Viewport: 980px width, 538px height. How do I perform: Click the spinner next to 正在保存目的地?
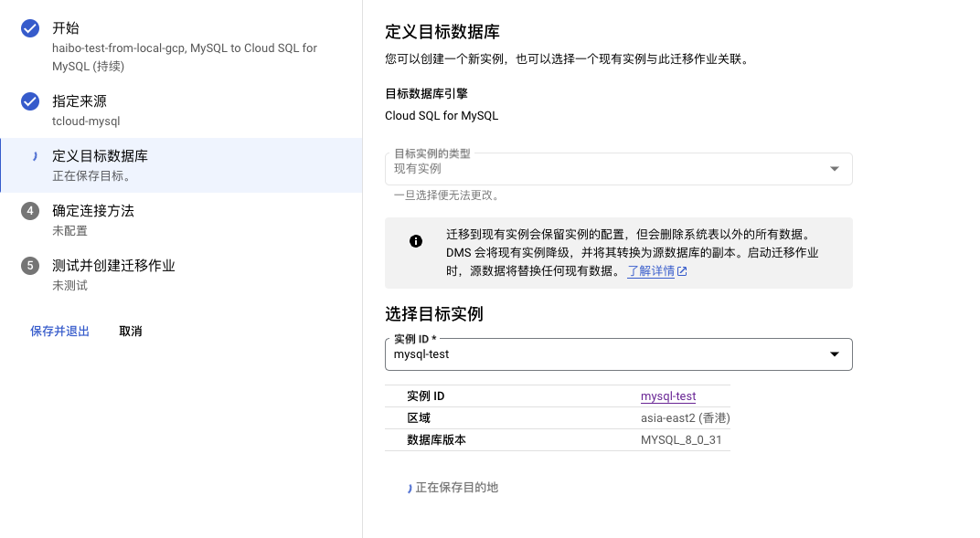(x=410, y=488)
